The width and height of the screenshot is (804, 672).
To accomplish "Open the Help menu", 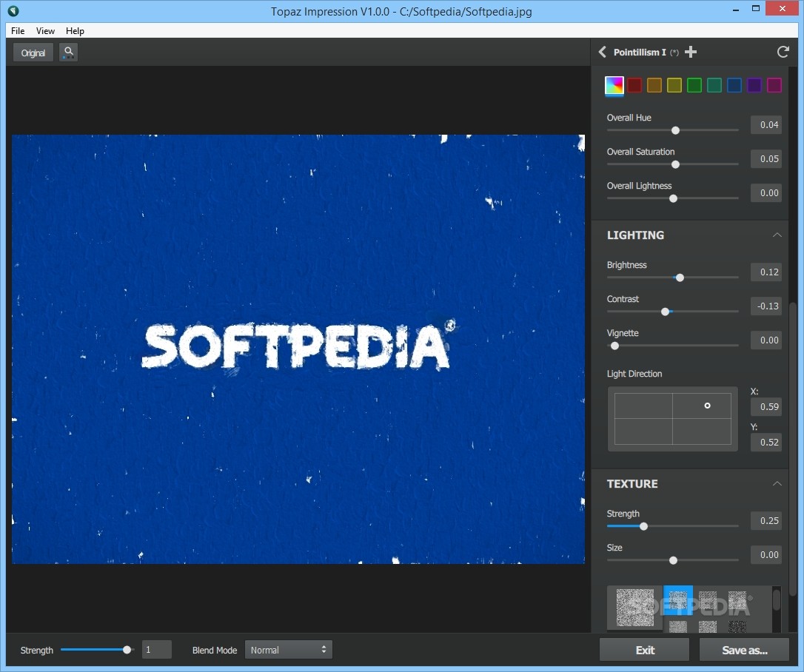I will point(75,31).
